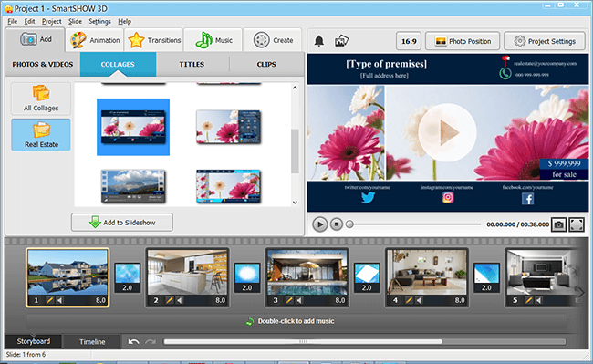Click the Twitter icon in preview
The height and width of the screenshot is (364, 593).
pyautogui.click(x=368, y=198)
